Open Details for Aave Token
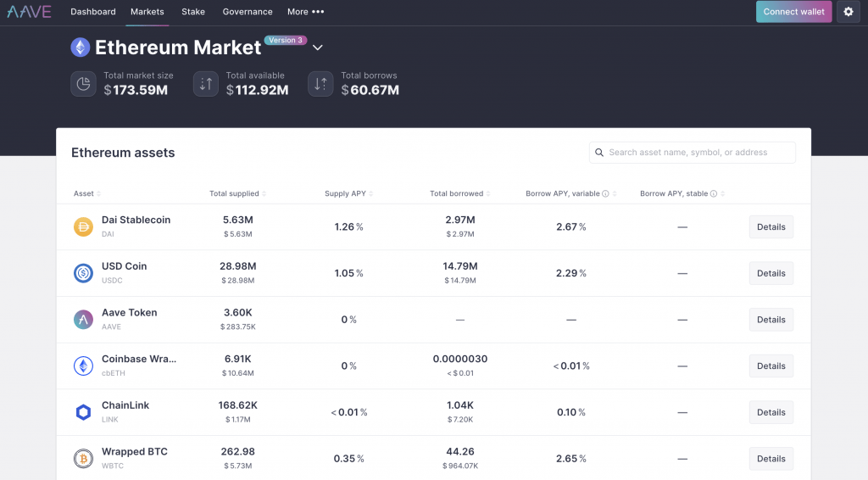The height and width of the screenshot is (480, 868). point(771,320)
